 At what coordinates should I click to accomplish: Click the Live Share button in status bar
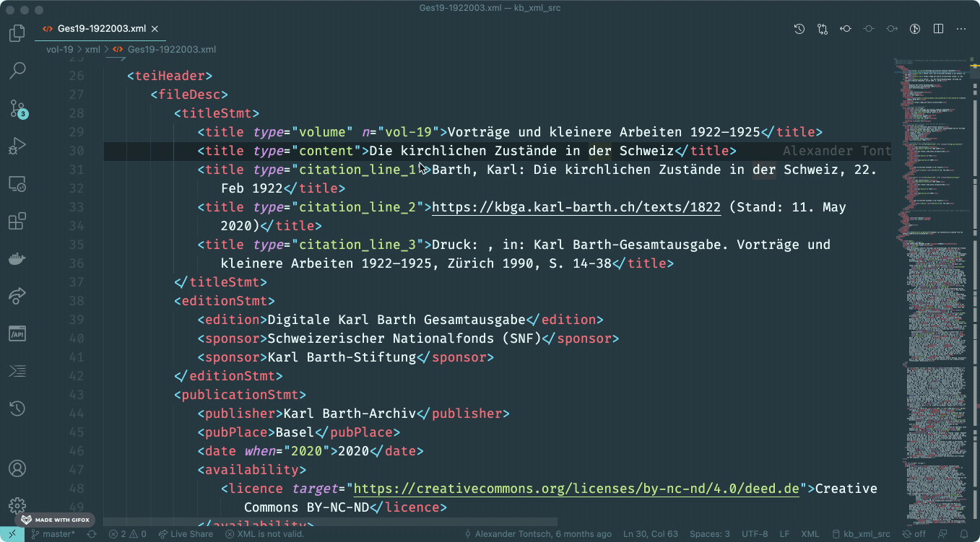pos(186,534)
